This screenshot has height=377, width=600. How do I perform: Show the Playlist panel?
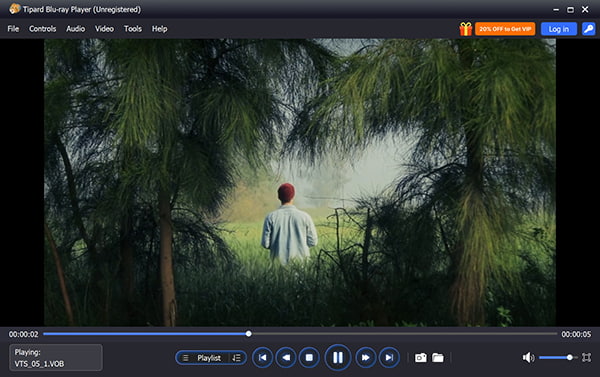[209, 358]
